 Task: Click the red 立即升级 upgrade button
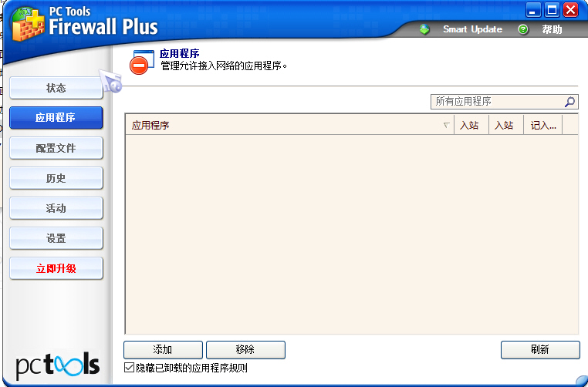[56, 268]
